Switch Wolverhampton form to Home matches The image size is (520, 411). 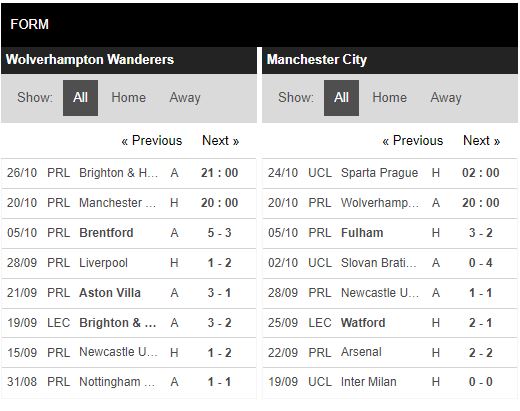(128, 98)
